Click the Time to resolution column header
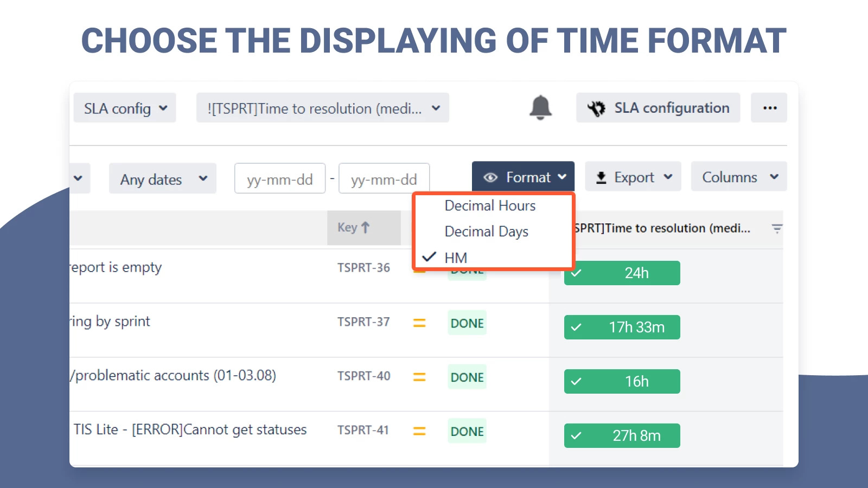The image size is (868, 488). (x=663, y=228)
